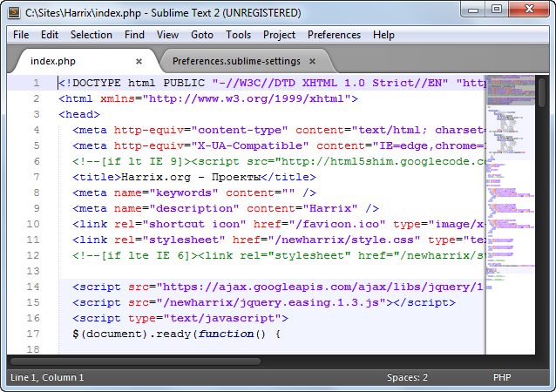556x392 pixels.
Task: Switch to the index.php tab
Action: coord(87,61)
